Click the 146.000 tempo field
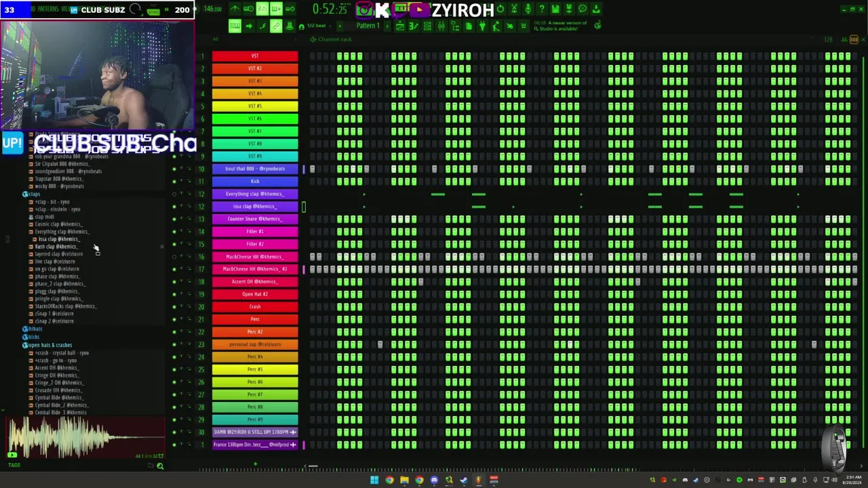 [x=212, y=9]
